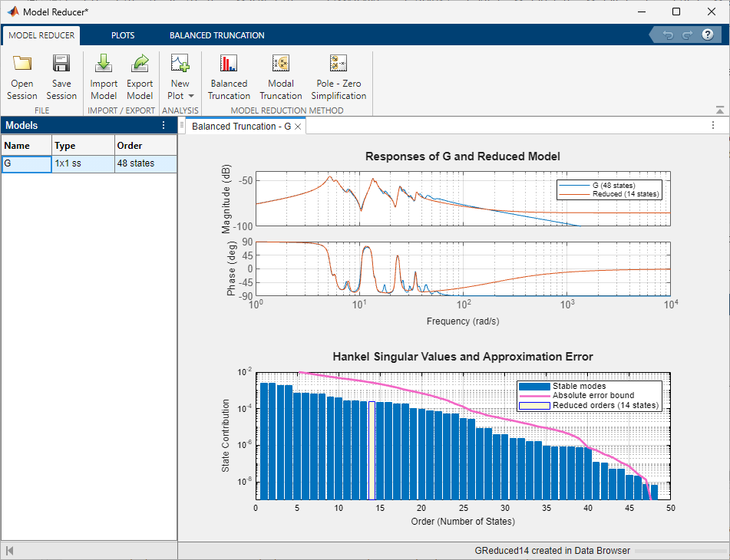Click the Save Session disk icon
The height and width of the screenshot is (560, 730).
pos(61,64)
